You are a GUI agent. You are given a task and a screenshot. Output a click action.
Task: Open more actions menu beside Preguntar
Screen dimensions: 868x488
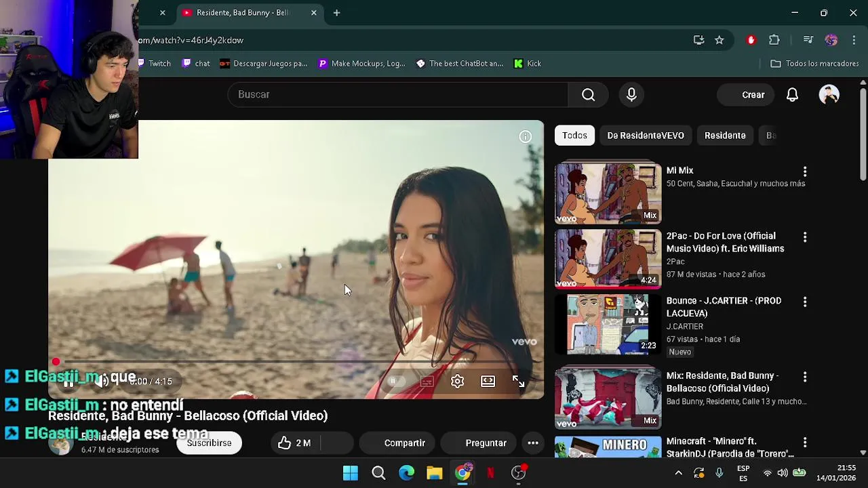[x=533, y=443]
